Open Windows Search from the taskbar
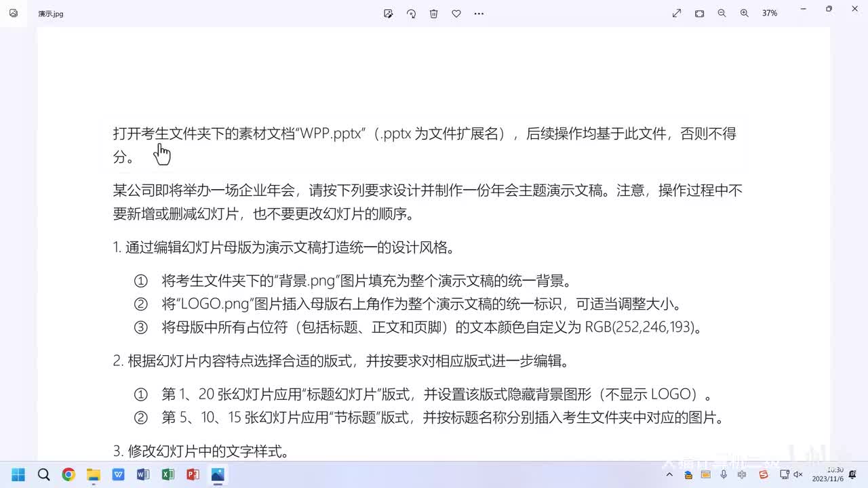868x488 pixels. point(43,474)
